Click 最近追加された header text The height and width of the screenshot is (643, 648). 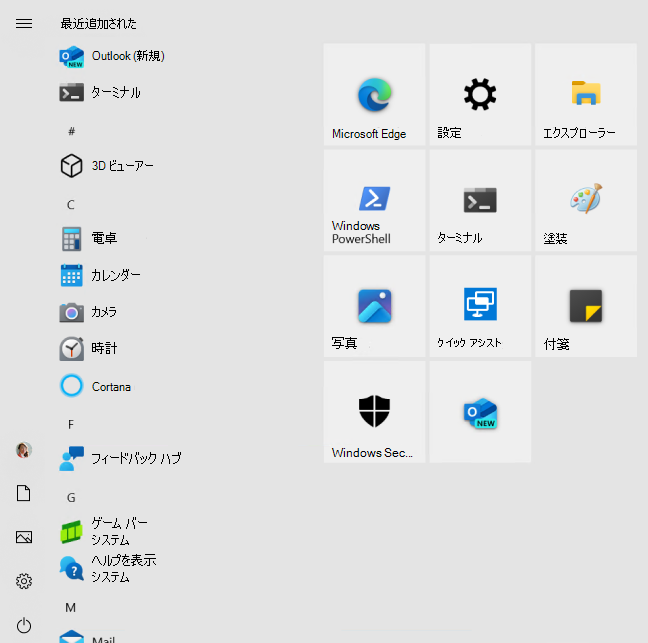98,24
